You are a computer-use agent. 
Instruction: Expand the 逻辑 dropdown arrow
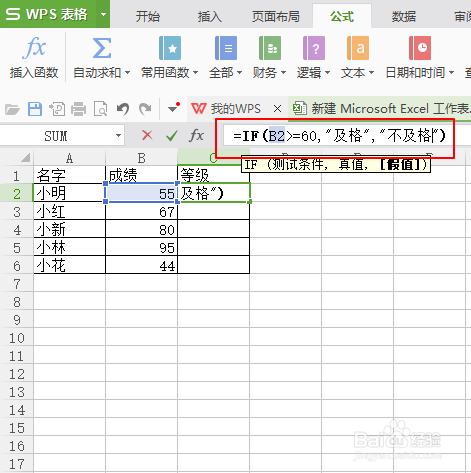(327, 72)
